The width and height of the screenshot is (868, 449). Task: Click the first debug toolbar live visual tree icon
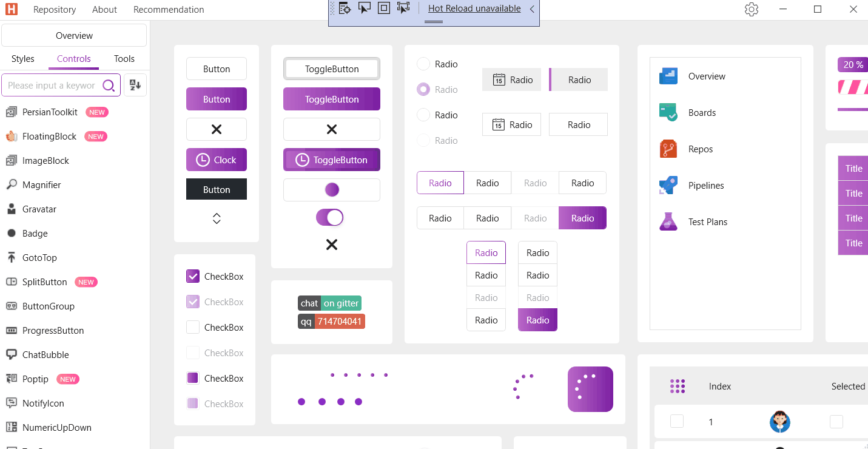345,8
